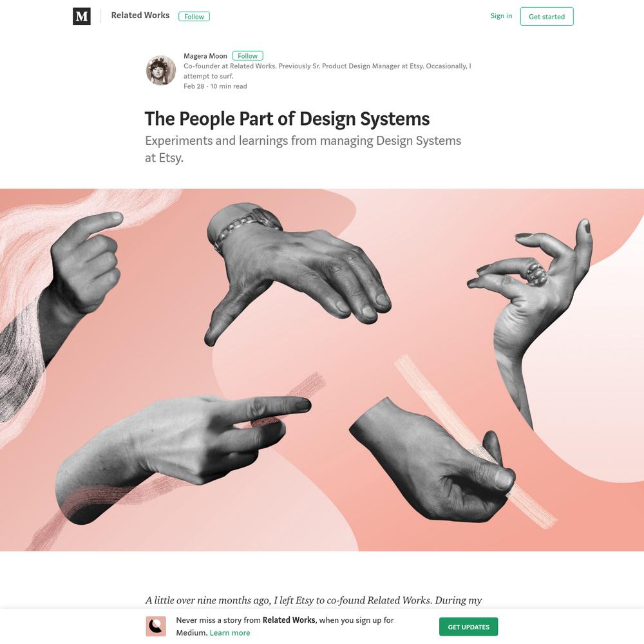Click the Related Works logo in banner
The width and height of the screenshot is (644, 644).
pyautogui.click(x=156, y=627)
